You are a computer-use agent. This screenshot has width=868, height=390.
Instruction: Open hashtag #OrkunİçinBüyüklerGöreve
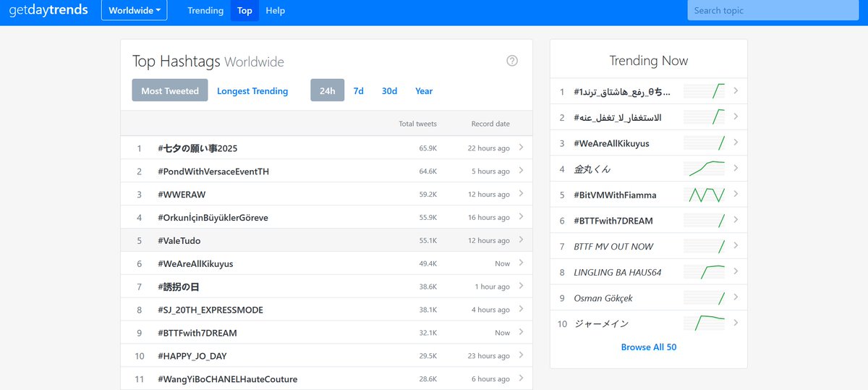click(x=213, y=218)
